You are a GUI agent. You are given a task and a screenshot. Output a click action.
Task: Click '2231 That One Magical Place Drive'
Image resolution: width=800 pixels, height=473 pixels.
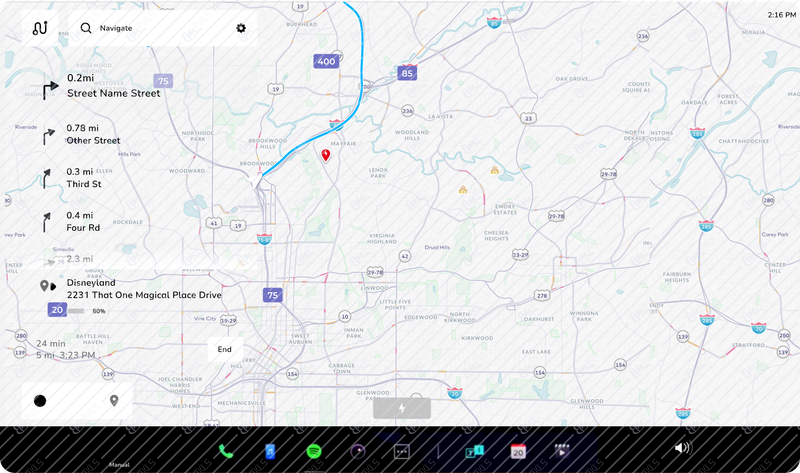coord(144,295)
